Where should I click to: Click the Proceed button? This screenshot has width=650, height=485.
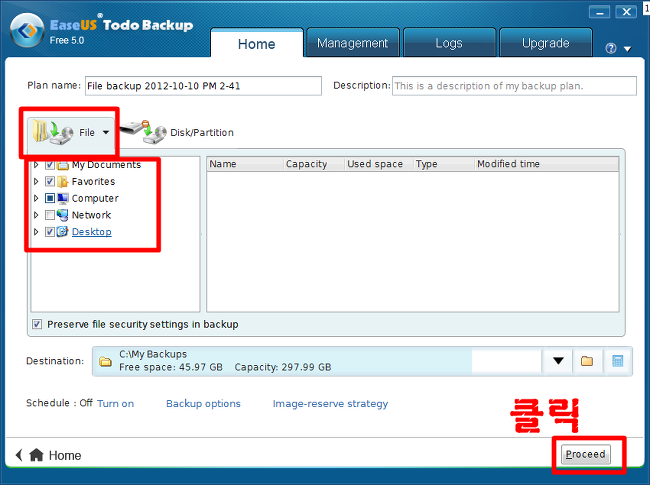coord(585,454)
